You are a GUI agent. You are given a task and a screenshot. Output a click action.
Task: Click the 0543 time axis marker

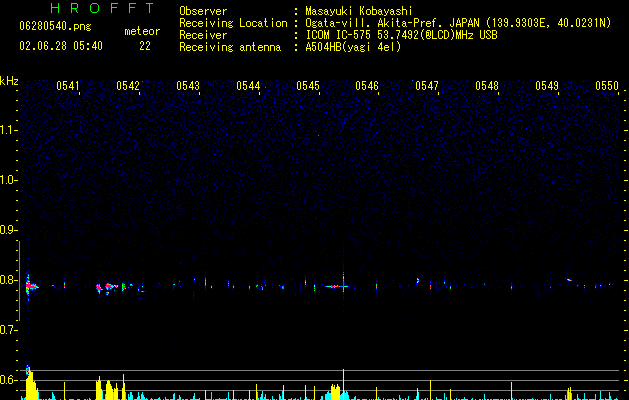(x=188, y=86)
